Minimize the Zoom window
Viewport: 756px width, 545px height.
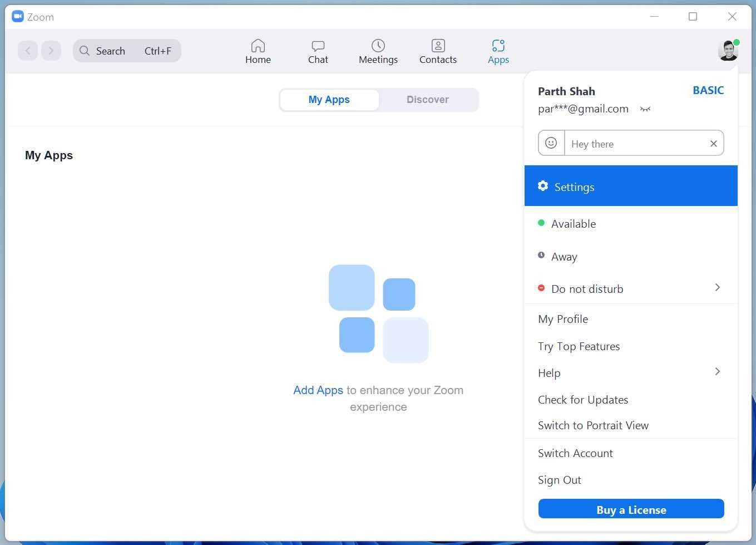point(655,17)
